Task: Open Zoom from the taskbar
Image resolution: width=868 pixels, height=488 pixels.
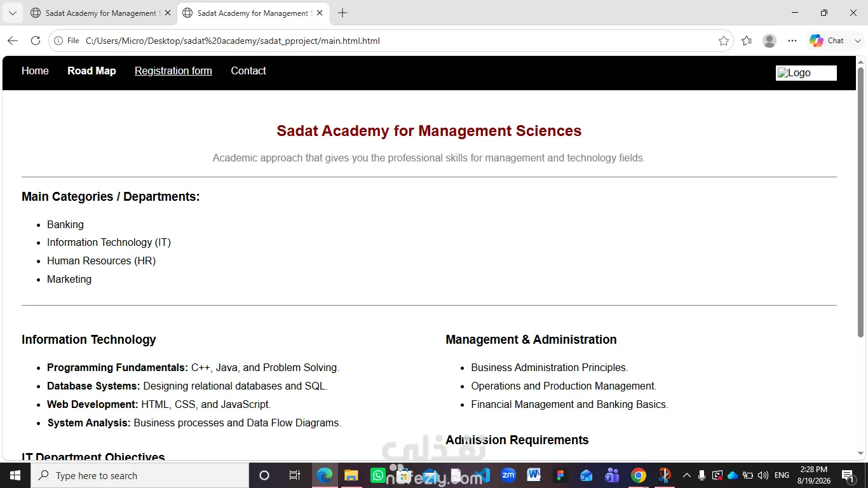Action: tap(508, 475)
